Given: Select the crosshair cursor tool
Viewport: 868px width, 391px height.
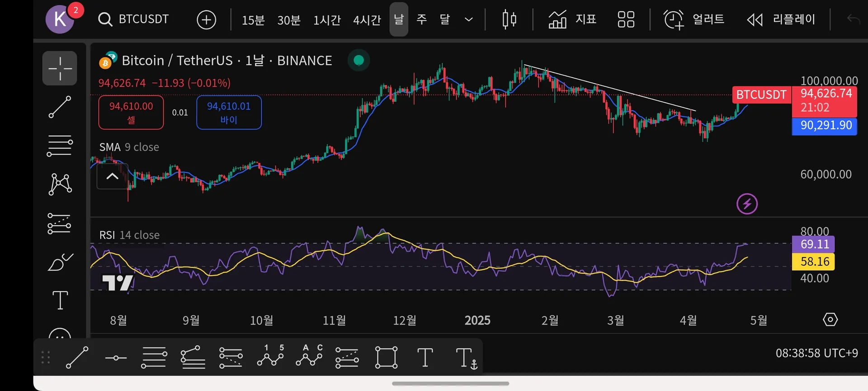Looking at the screenshot, I should (60, 68).
